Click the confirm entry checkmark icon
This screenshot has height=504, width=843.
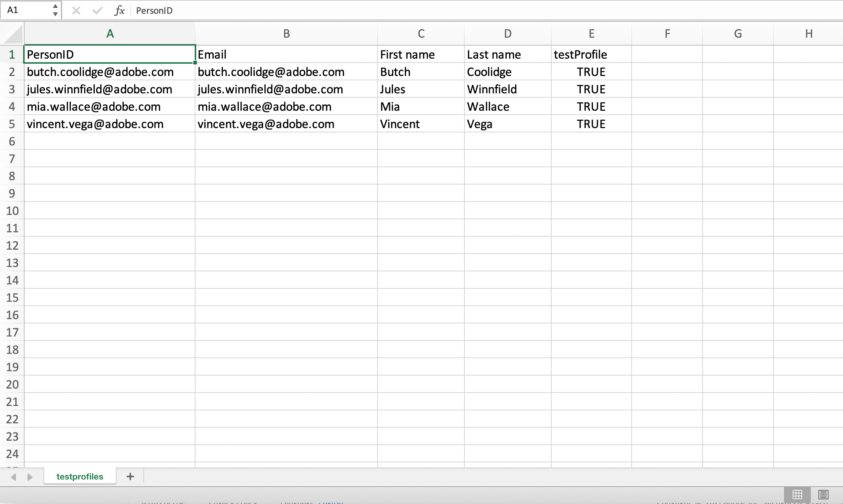pyautogui.click(x=97, y=10)
